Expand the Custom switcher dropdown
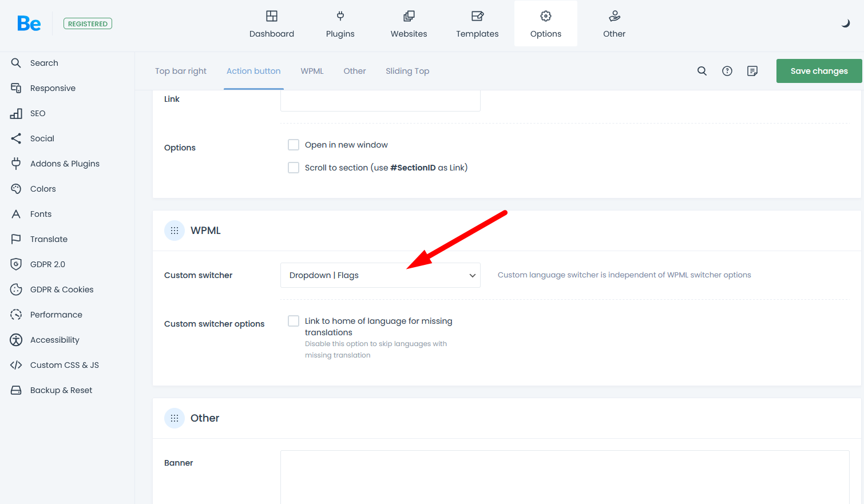 380,275
